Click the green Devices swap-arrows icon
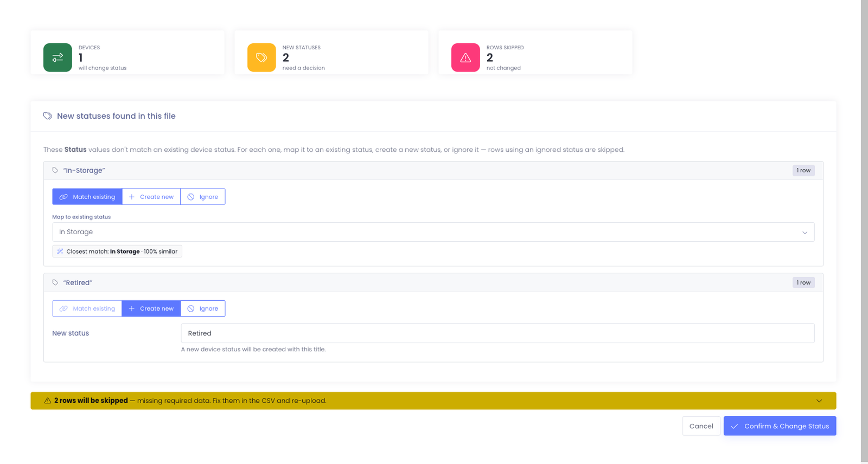The width and height of the screenshot is (868, 464). (x=58, y=57)
